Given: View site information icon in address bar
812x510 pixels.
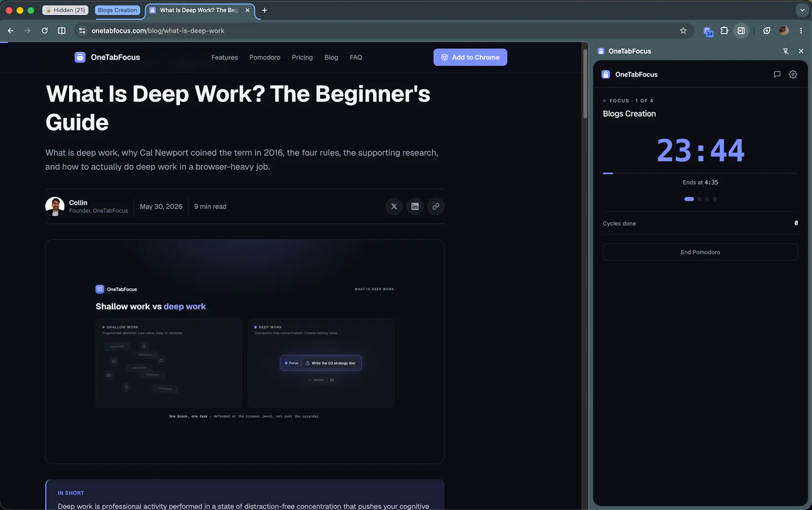Looking at the screenshot, I should pyautogui.click(x=82, y=30).
